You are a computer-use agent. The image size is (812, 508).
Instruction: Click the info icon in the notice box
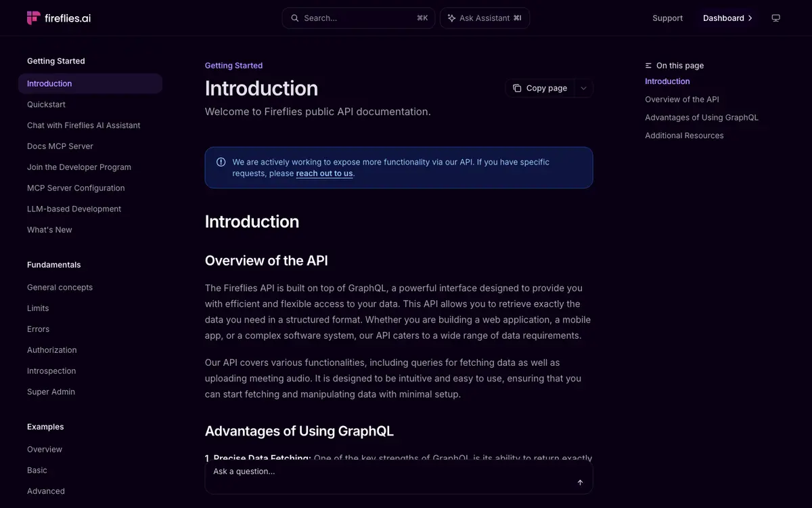click(221, 162)
